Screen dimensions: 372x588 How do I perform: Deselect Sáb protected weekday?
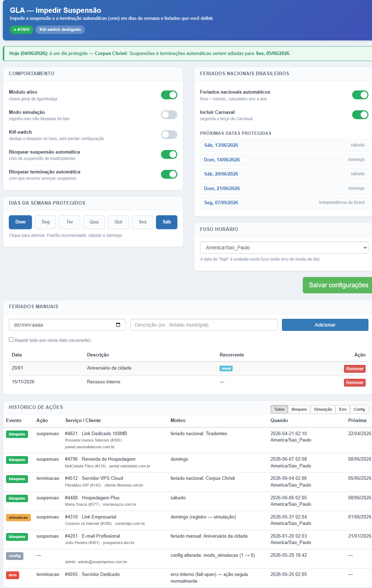coord(167,222)
